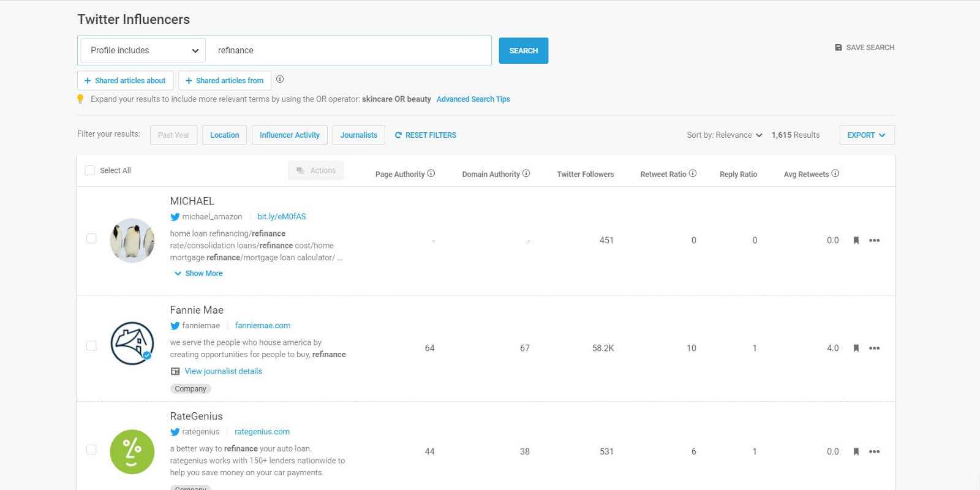
Task: Sort by Twitter Followers column header
Action: pyautogui.click(x=585, y=174)
